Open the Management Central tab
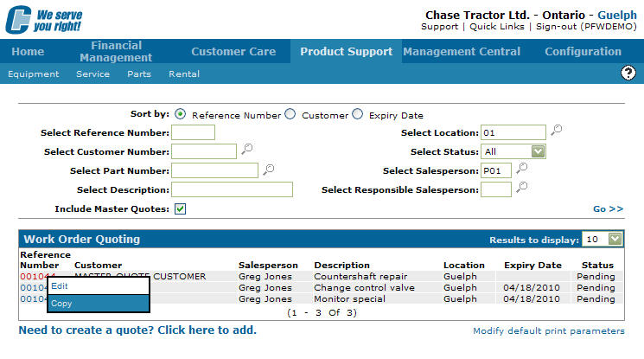Viewport: 644px width, 359px height. coord(462,51)
